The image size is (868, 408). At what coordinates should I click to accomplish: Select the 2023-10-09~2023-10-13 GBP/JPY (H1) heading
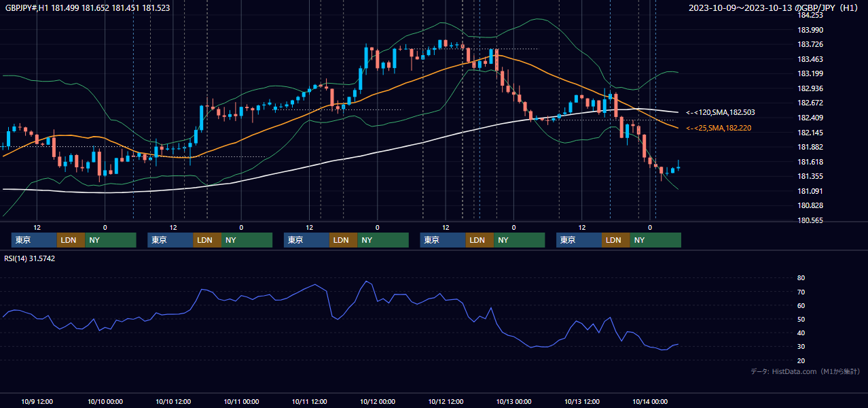[x=774, y=8]
